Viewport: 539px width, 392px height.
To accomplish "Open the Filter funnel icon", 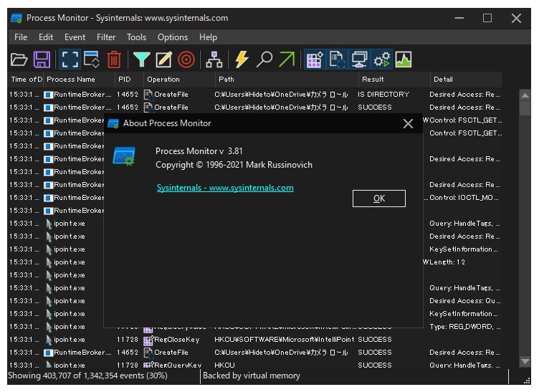I will click(142, 59).
